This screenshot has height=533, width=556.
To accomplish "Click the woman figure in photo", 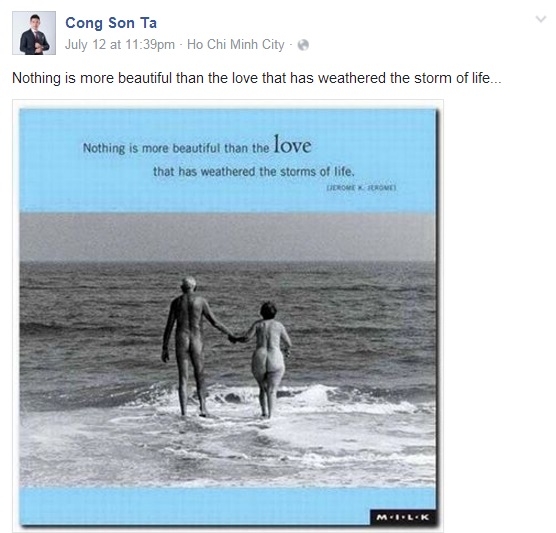I will point(270,359).
